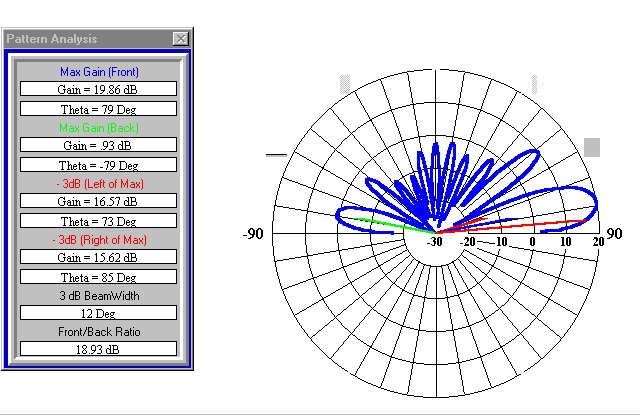Select the 'Theta = -79 Deg' field

click(99, 165)
